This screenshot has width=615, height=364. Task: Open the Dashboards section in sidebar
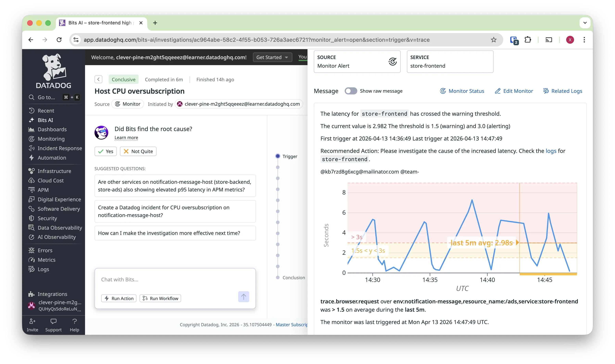coord(52,129)
